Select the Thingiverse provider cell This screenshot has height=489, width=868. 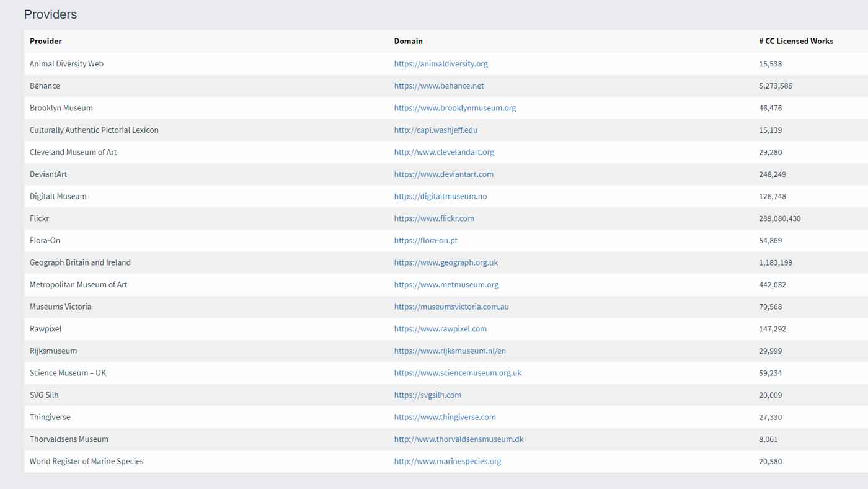pyautogui.click(x=50, y=417)
